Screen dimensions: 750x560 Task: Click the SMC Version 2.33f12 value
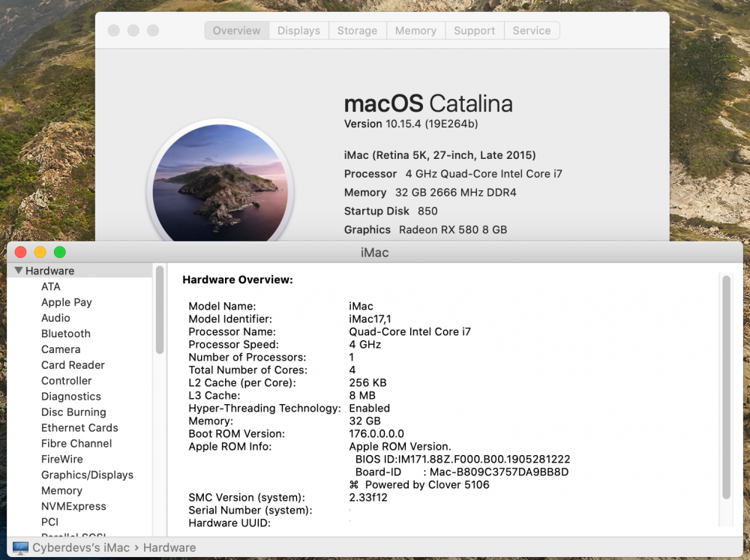click(x=368, y=497)
